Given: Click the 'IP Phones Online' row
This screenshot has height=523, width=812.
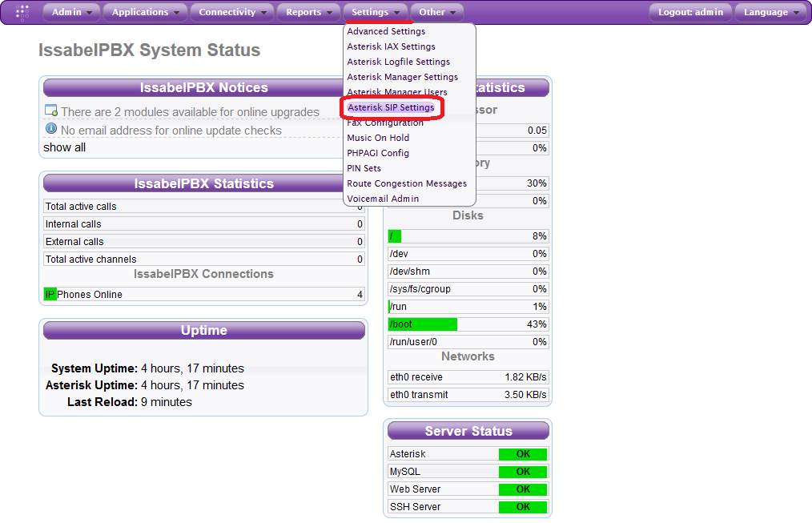Looking at the screenshot, I should (x=204, y=294).
